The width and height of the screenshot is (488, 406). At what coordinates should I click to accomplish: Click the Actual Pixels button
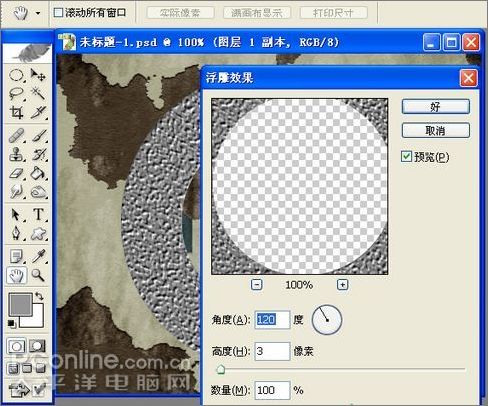(x=180, y=13)
